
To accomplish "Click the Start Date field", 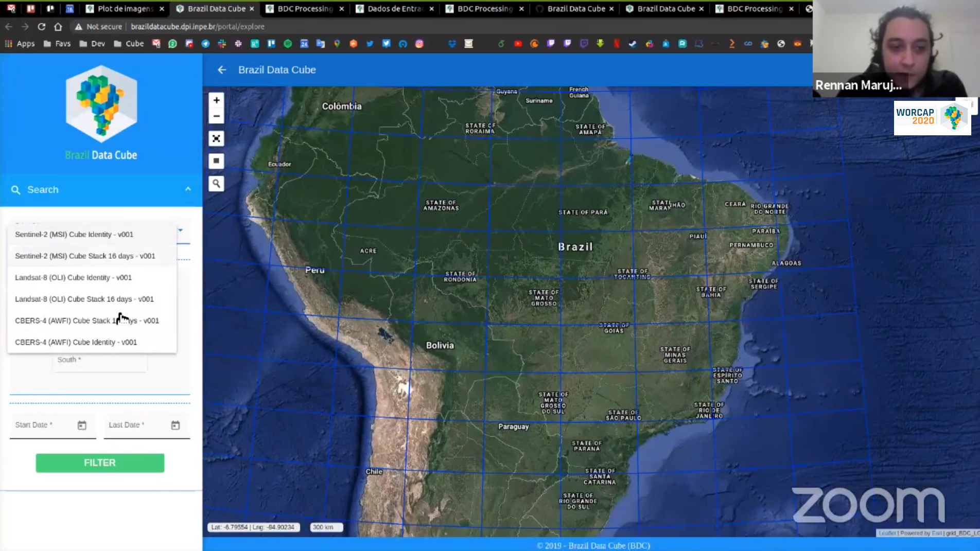I will pos(53,425).
